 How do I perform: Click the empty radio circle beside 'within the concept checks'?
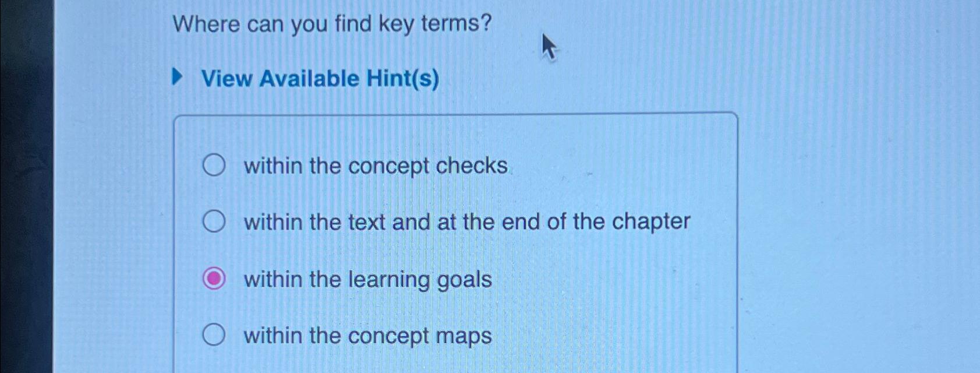point(215,165)
